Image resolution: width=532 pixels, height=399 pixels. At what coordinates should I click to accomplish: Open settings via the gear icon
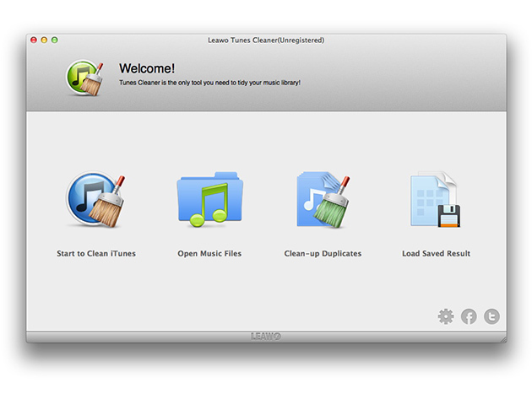[446, 316]
